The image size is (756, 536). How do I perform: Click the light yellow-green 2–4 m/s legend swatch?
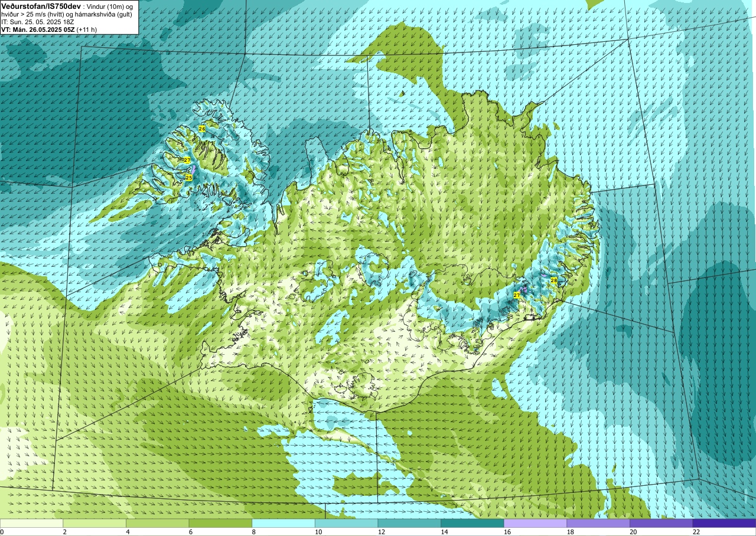94,523
